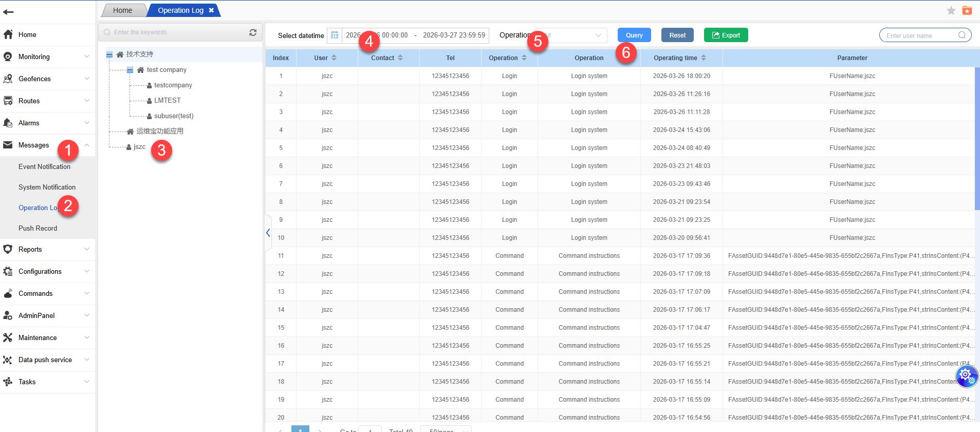
Task: Switch to the Home tab
Action: click(123, 10)
